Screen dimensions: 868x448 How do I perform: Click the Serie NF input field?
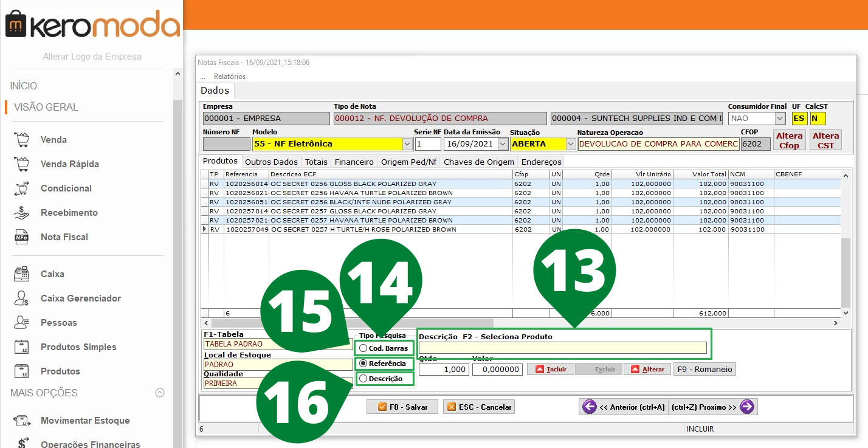coord(428,144)
